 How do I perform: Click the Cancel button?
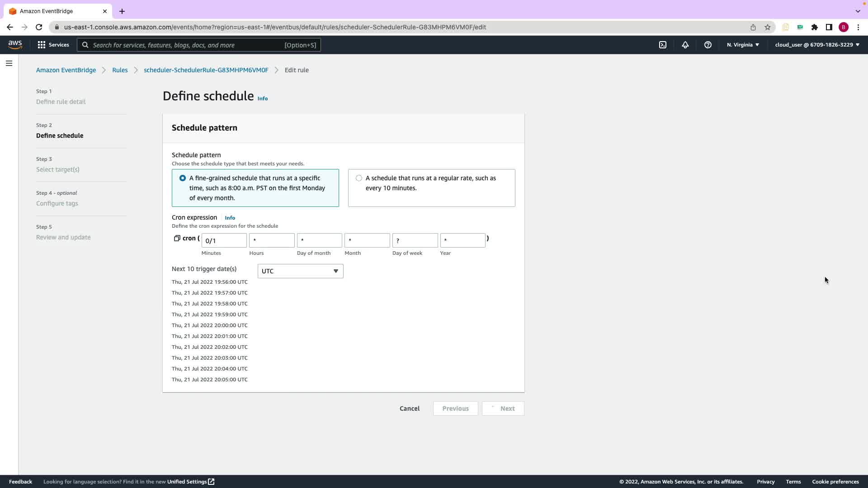(410, 408)
